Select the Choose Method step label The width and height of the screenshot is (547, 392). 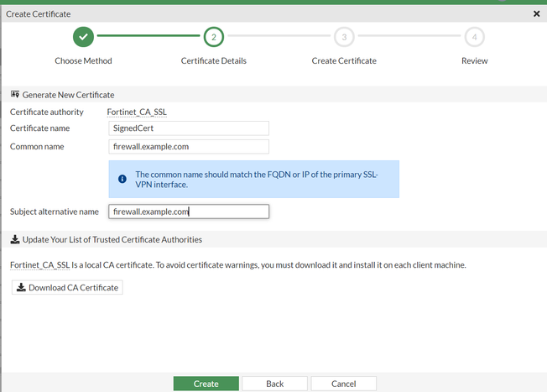(x=83, y=61)
